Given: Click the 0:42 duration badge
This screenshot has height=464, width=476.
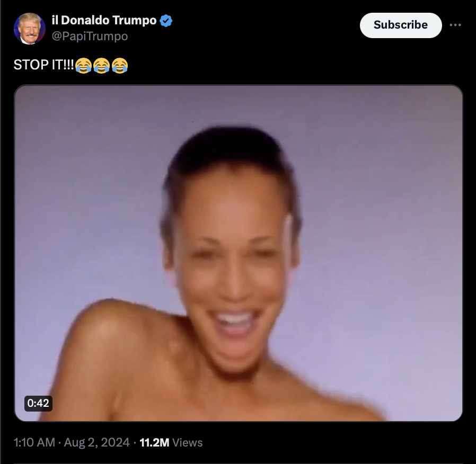Looking at the screenshot, I should (38, 403).
